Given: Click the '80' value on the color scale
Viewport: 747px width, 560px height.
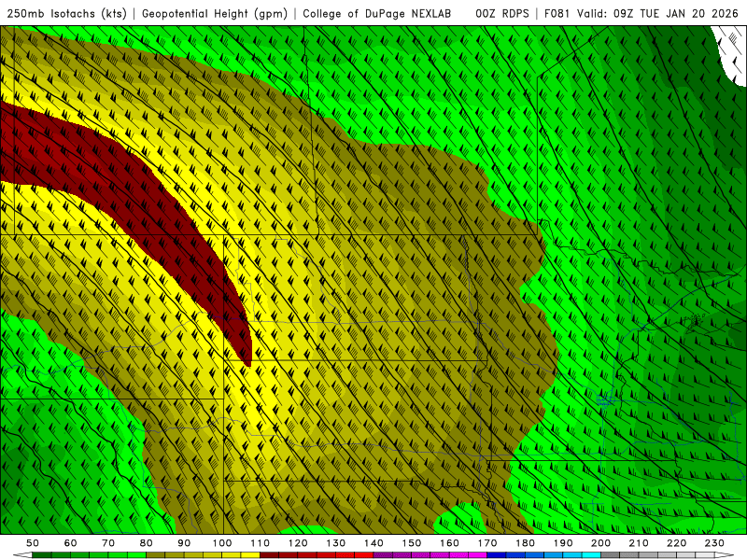Looking at the screenshot, I should click(147, 543).
